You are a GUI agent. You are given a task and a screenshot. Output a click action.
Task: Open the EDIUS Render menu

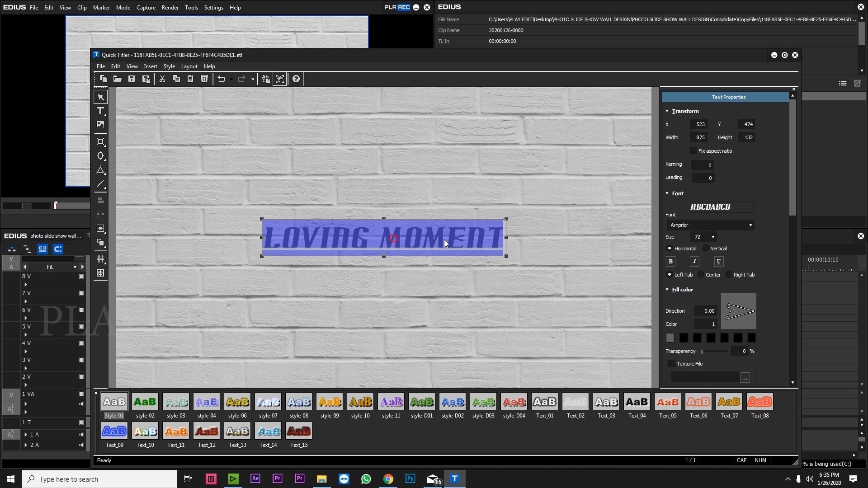tap(170, 8)
